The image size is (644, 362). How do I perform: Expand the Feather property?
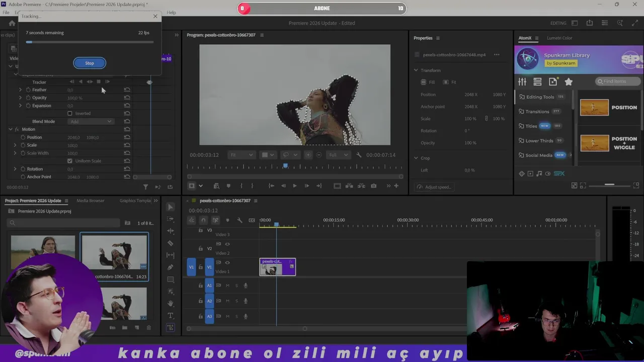[21, 90]
